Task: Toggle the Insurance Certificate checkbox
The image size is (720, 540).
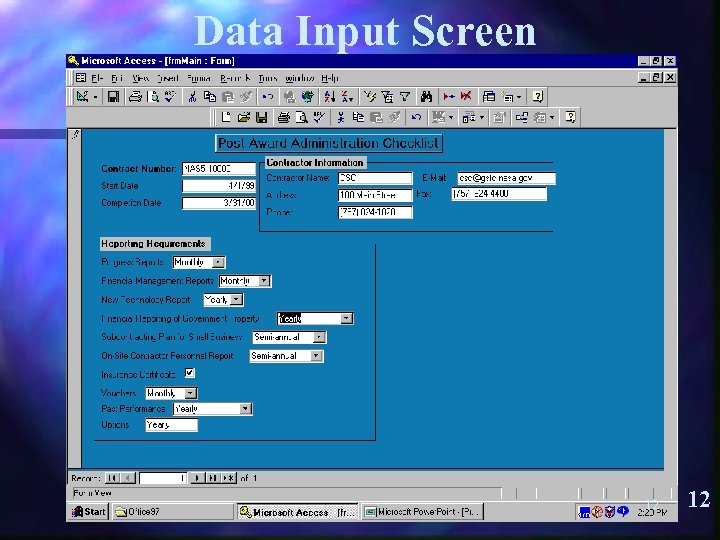Action: point(189,373)
